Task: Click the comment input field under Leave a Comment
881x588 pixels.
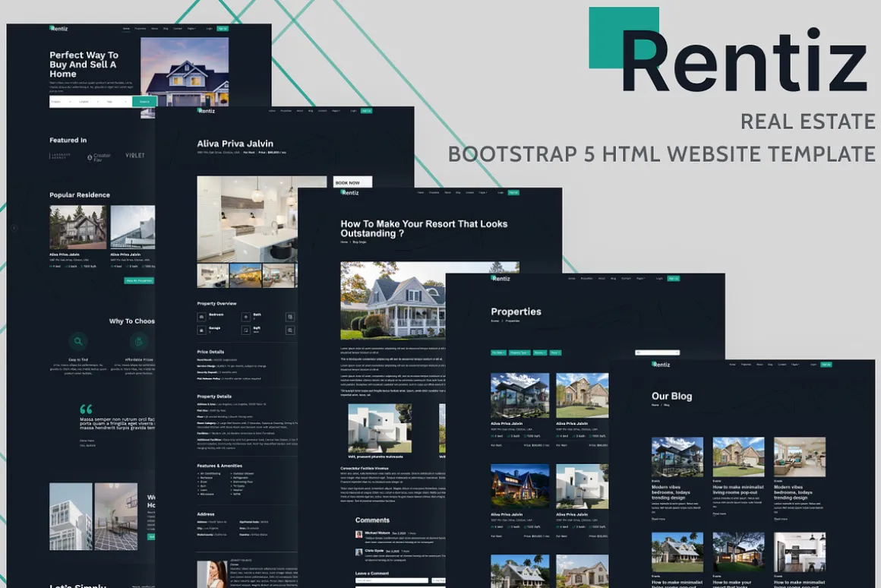Action: 392,580
